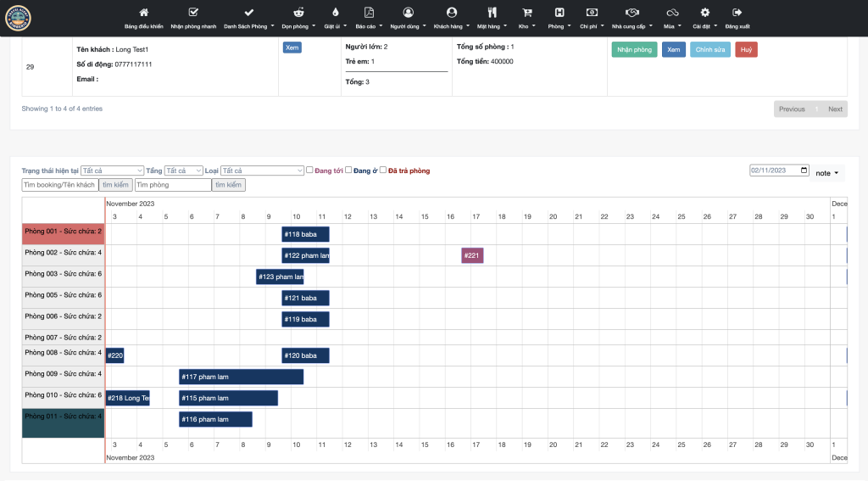
Task: Click the Đăng xuất logout icon
Action: point(737,12)
